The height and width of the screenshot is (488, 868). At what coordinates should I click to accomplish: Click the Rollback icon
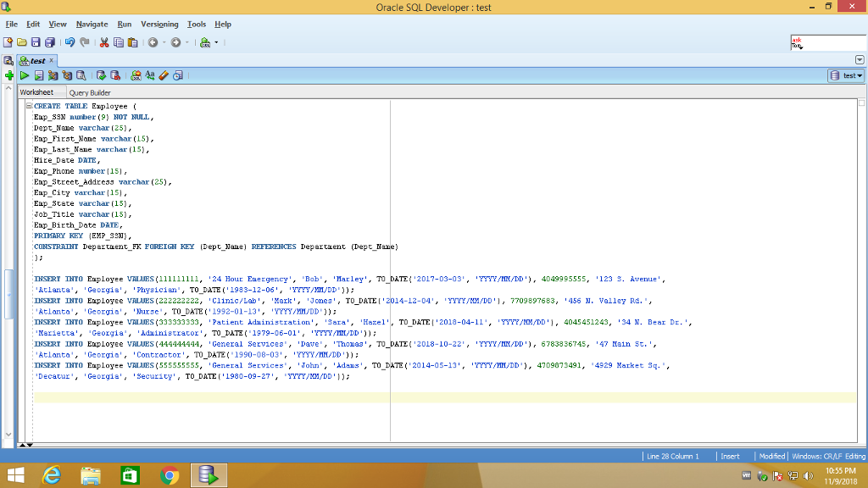pos(114,75)
